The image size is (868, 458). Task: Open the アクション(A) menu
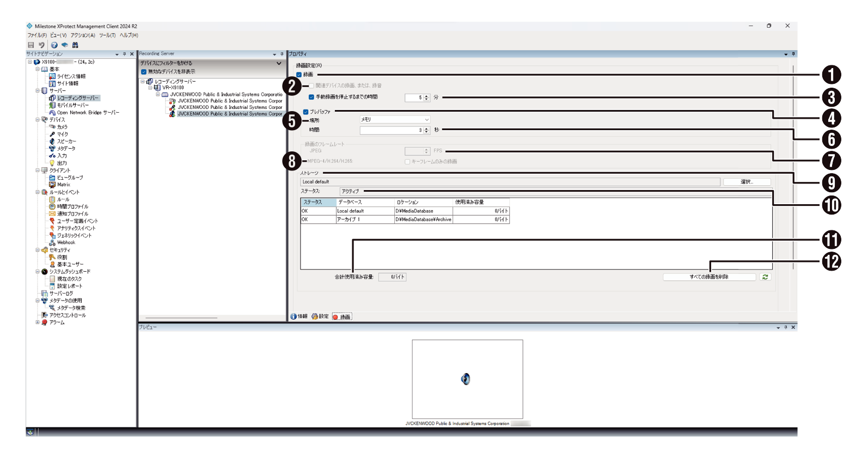point(83,35)
